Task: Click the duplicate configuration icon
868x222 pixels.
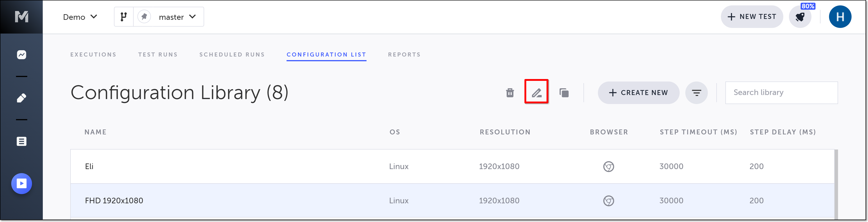Action: point(564,93)
